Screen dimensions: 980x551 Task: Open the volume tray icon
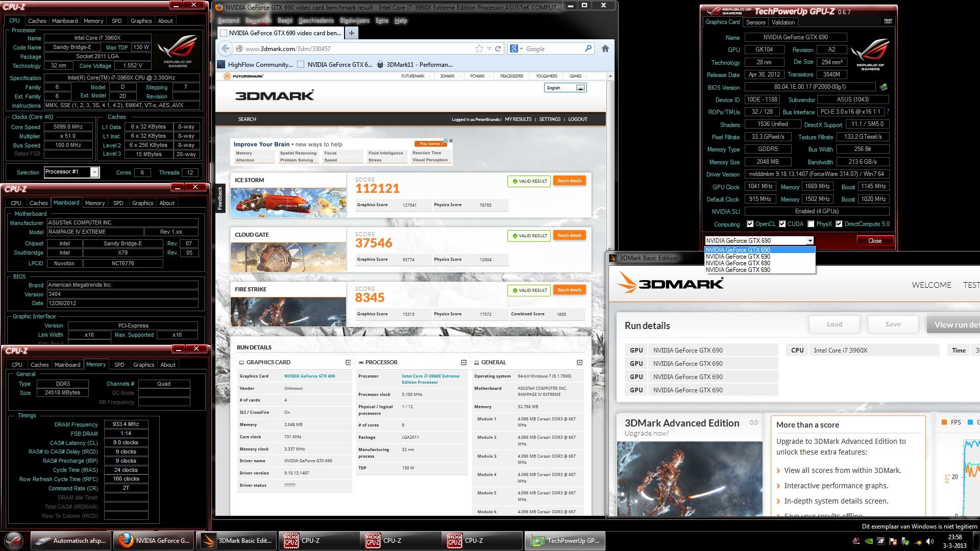coord(929,541)
